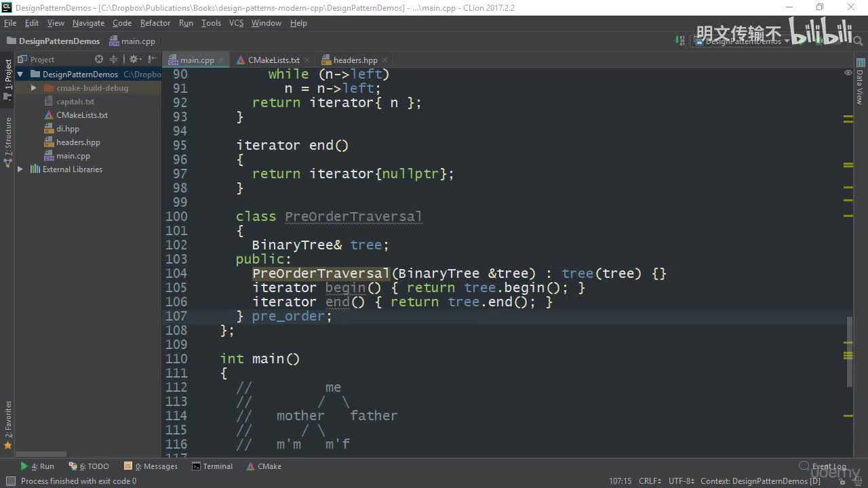Open the Help menu
Image resolution: width=868 pixels, height=488 pixels.
coord(298,23)
